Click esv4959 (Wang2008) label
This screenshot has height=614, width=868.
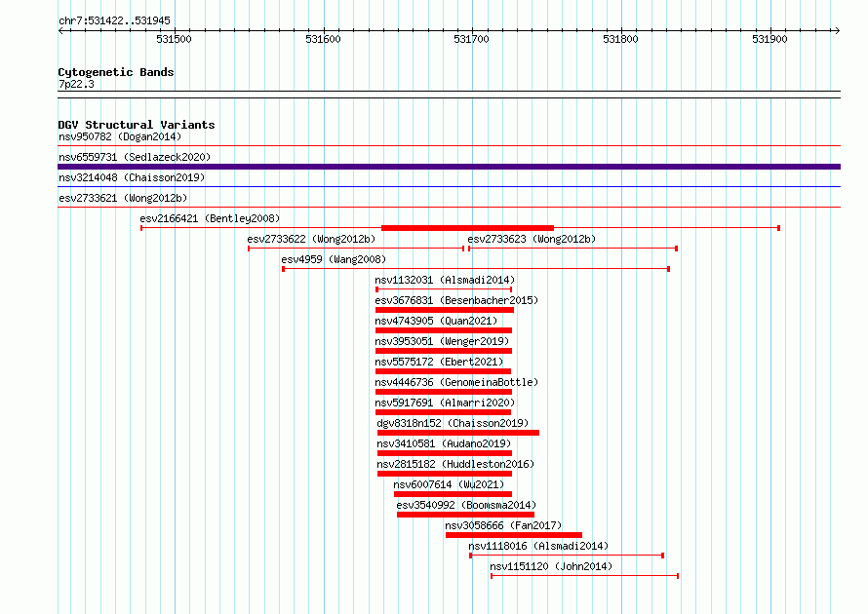click(x=334, y=259)
